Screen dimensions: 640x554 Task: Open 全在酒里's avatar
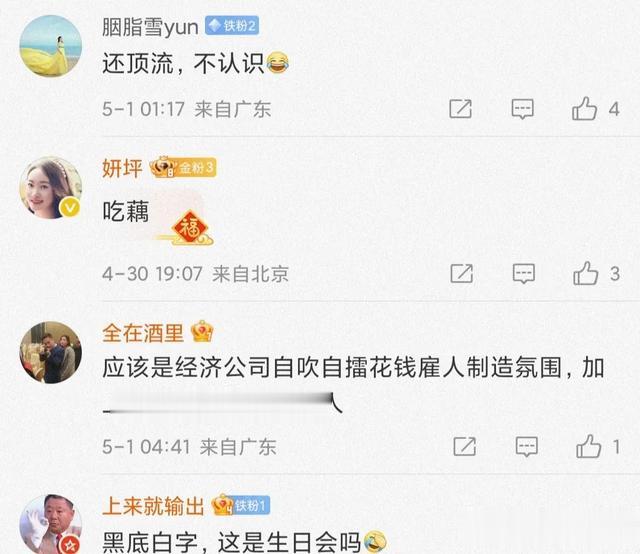[51, 352]
